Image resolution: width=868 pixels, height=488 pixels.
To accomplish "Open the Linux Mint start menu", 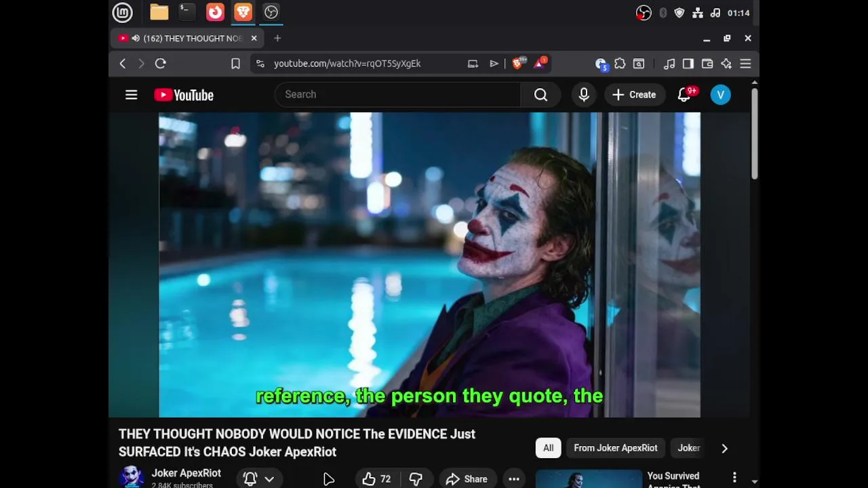I will (x=123, y=12).
